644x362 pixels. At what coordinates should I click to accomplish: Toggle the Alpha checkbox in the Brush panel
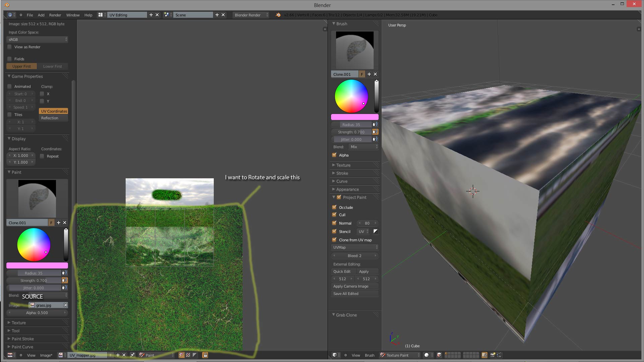pyautogui.click(x=334, y=155)
